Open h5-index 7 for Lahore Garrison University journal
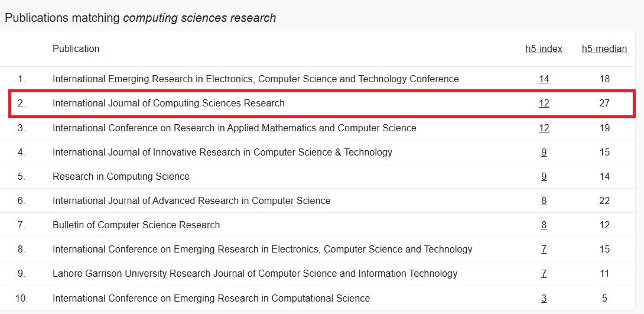The image size is (644, 314). pos(544,274)
